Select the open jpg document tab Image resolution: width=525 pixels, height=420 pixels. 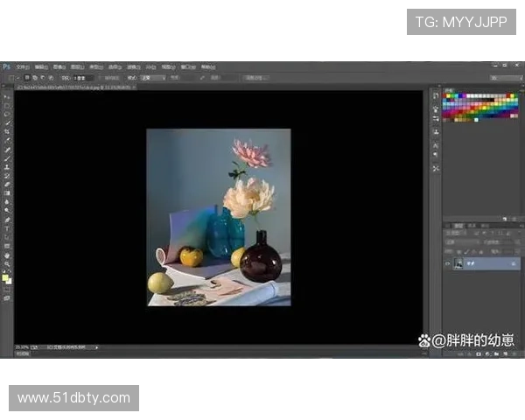66,87
